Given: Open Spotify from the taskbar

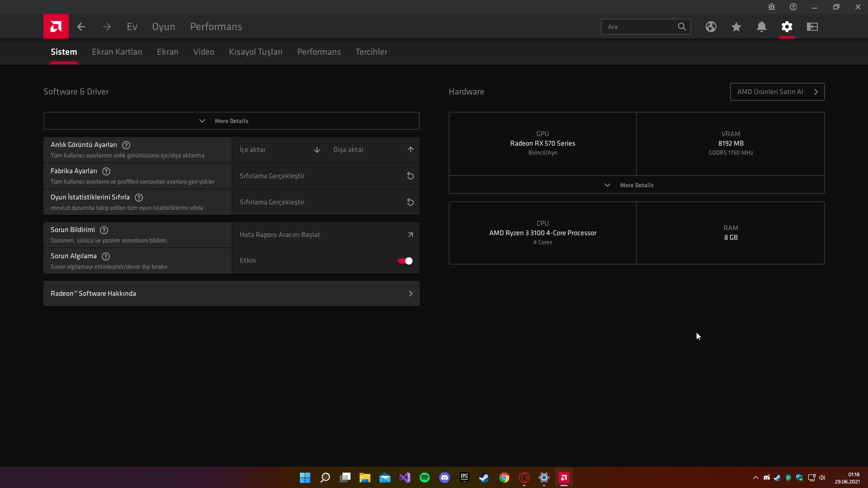Looking at the screenshot, I should pos(425,478).
